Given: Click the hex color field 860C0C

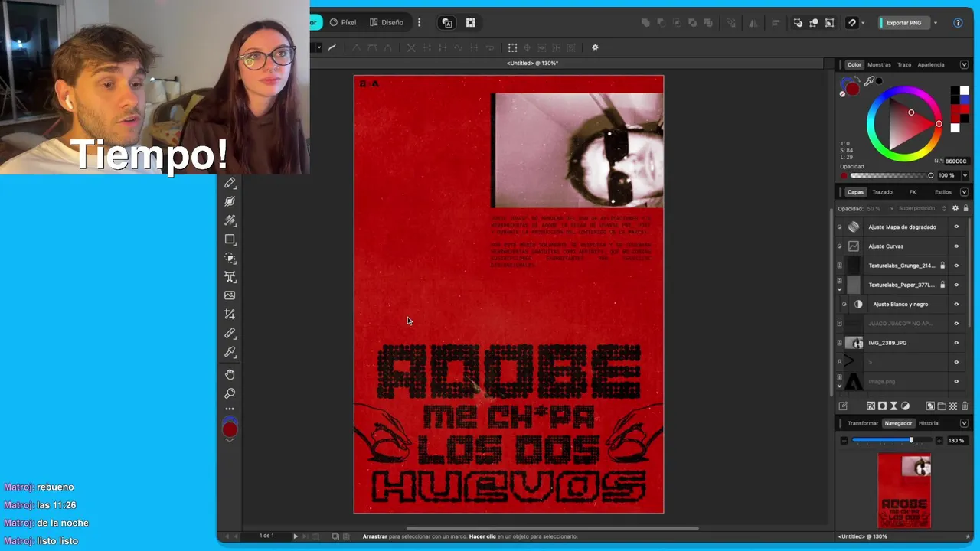Looking at the screenshot, I should click(956, 161).
